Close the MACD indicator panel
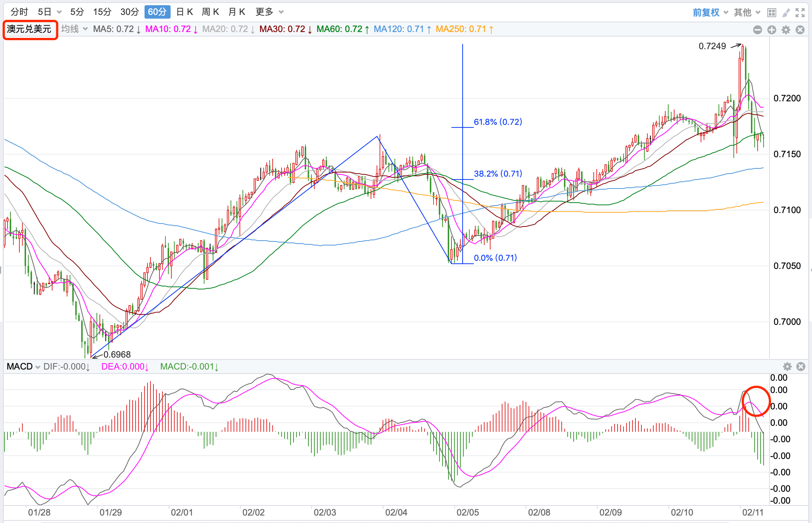This screenshot has height=523, width=812. pyautogui.click(x=800, y=367)
